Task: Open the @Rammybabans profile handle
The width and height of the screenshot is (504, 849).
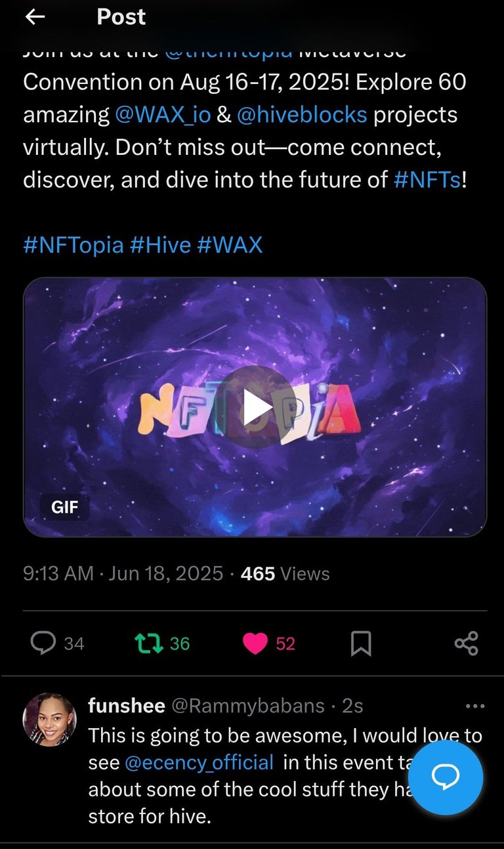Action: coord(248,706)
